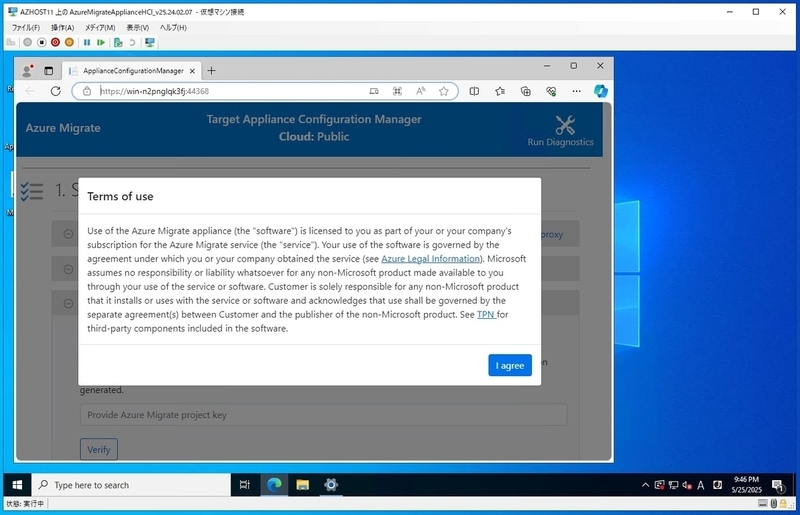Click the Read aloud icon
Viewport: 800px width, 515px height.
point(420,91)
